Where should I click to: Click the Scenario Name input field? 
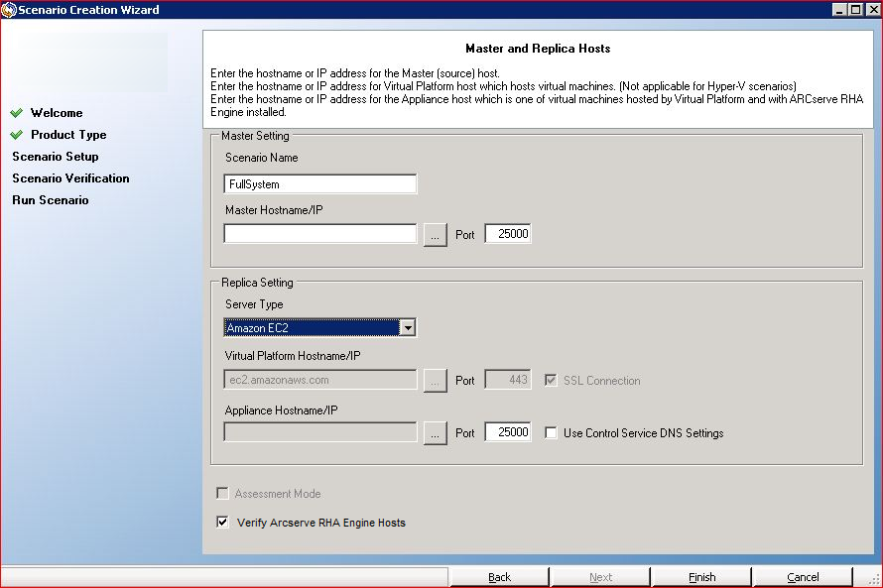point(319,184)
